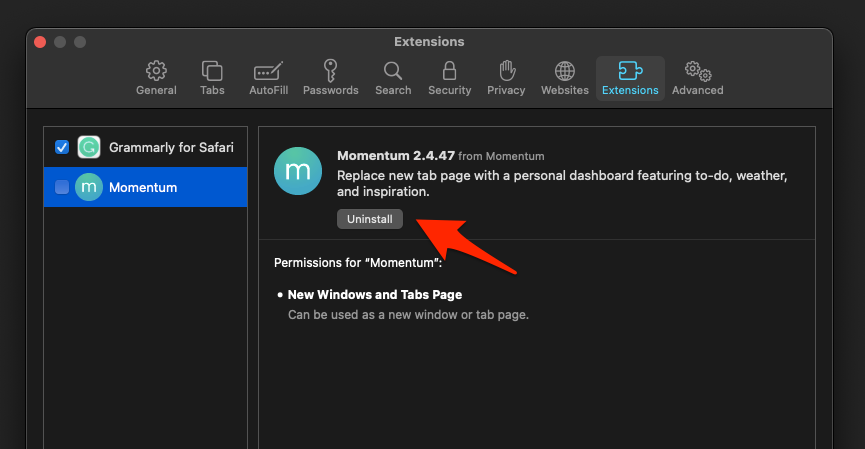Image resolution: width=865 pixels, height=449 pixels.
Task: Disable the Grammarly for Safari checkbox
Action: coord(62,147)
